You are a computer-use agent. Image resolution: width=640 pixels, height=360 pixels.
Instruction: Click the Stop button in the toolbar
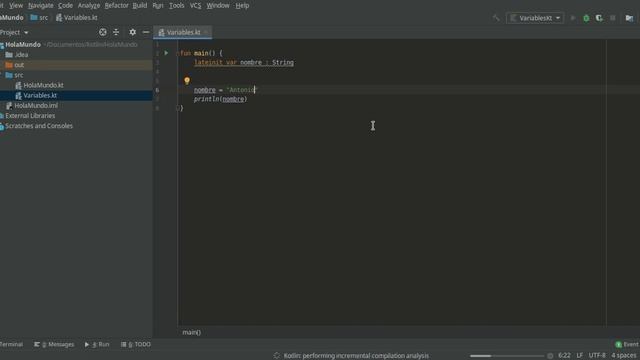pyautogui.click(x=613, y=18)
